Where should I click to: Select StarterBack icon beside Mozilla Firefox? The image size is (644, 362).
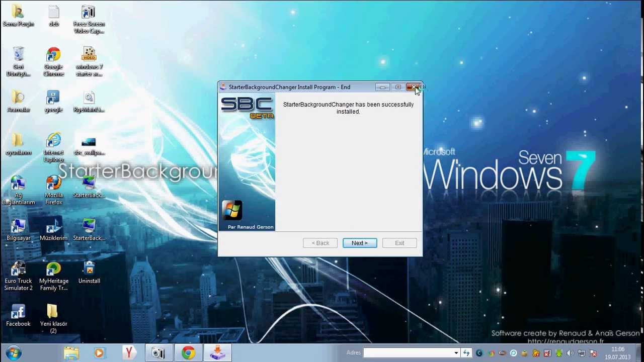click(89, 188)
